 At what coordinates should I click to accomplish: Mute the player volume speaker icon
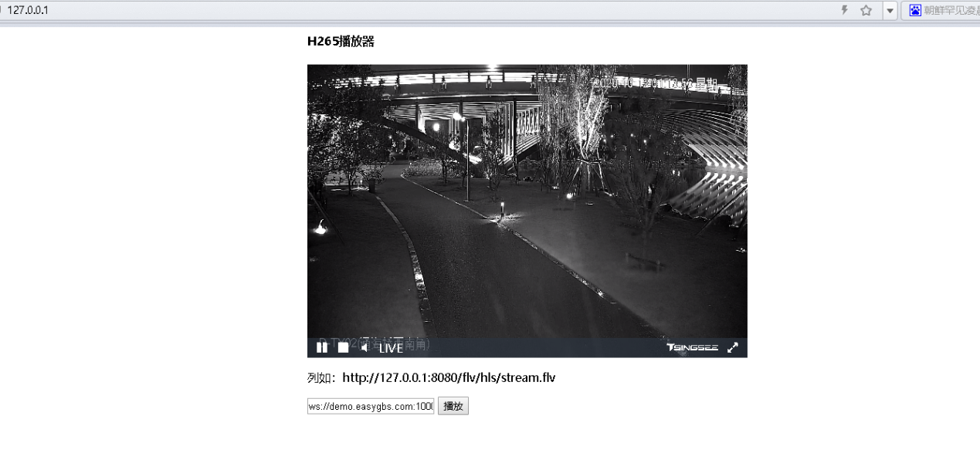pos(365,348)
